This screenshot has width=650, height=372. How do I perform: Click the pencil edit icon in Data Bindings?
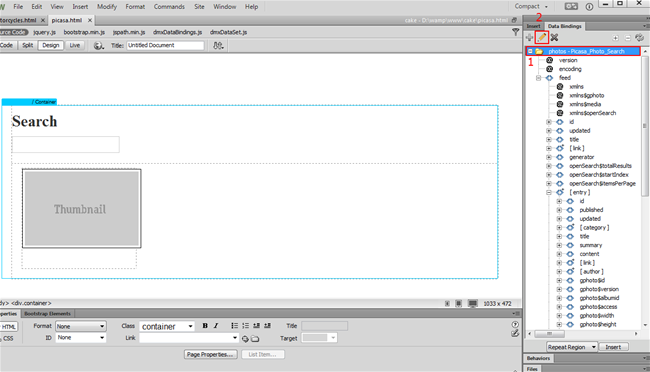click(541, 38)
